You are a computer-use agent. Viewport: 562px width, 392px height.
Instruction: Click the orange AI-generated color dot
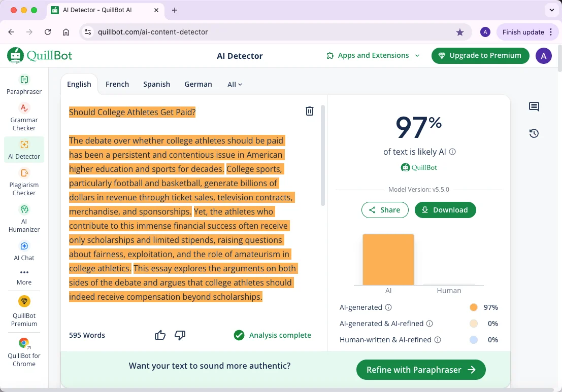point(474,307)
